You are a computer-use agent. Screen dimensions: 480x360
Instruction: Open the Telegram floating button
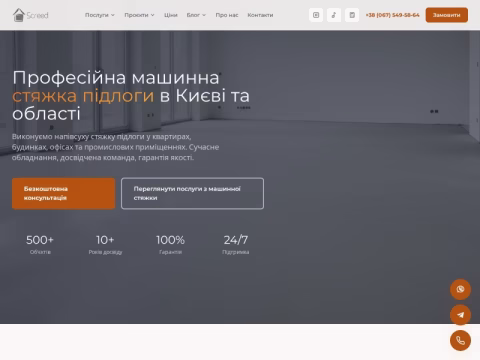[x=460, y=315]
